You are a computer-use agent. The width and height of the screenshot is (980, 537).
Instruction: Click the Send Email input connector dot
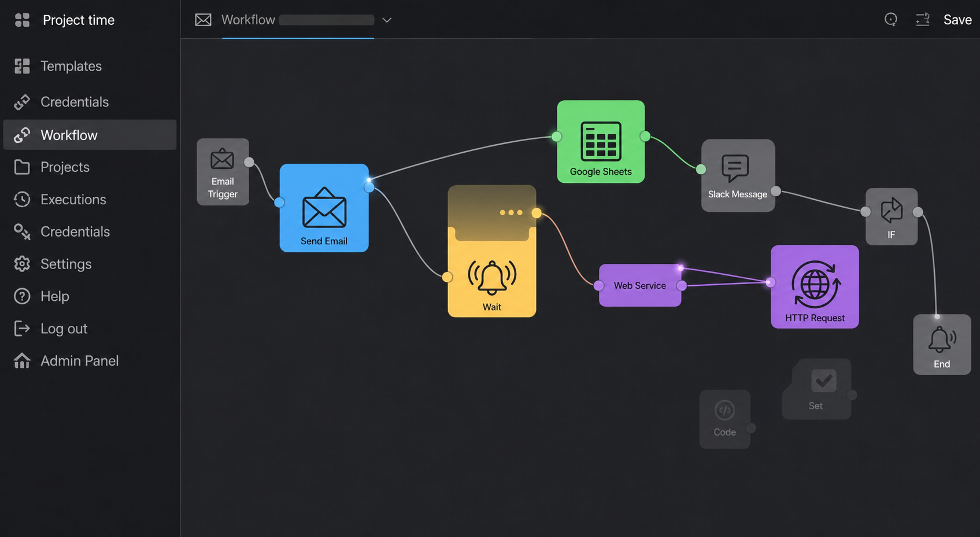tap(279, 202)
